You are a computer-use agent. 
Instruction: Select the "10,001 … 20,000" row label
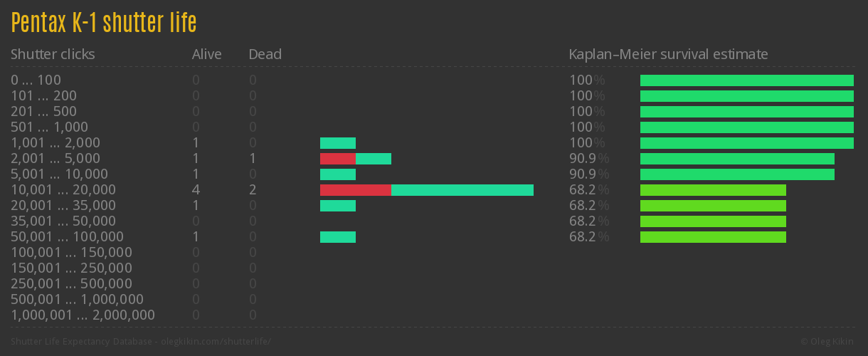[63, 190]
